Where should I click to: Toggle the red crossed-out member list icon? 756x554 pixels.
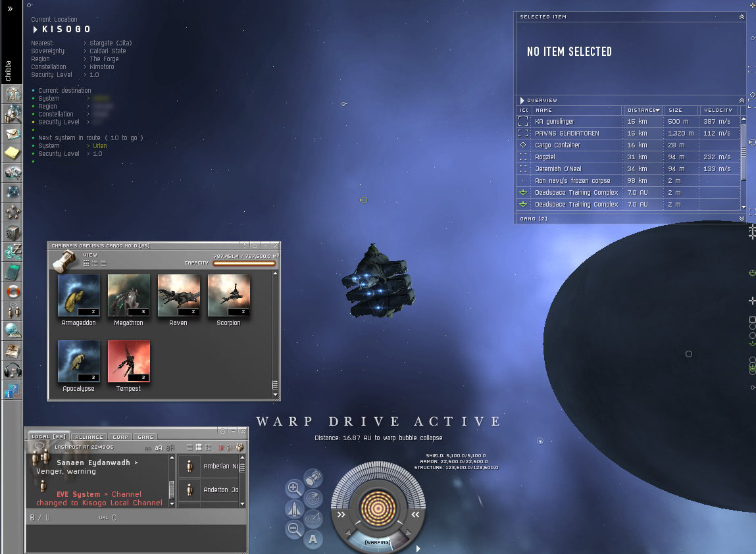tap(221, 447)
